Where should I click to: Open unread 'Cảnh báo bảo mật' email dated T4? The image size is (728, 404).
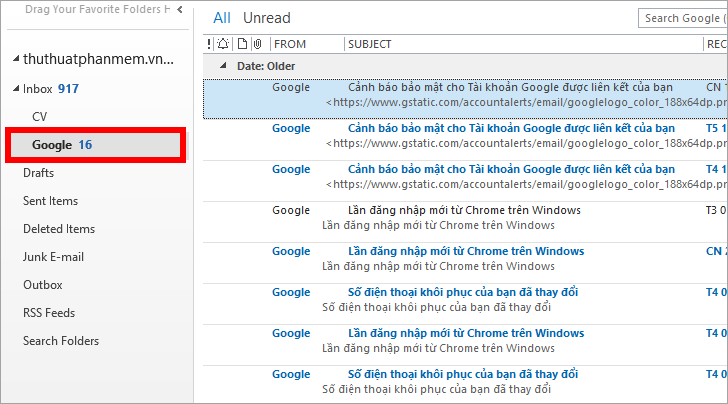(465, 181)
